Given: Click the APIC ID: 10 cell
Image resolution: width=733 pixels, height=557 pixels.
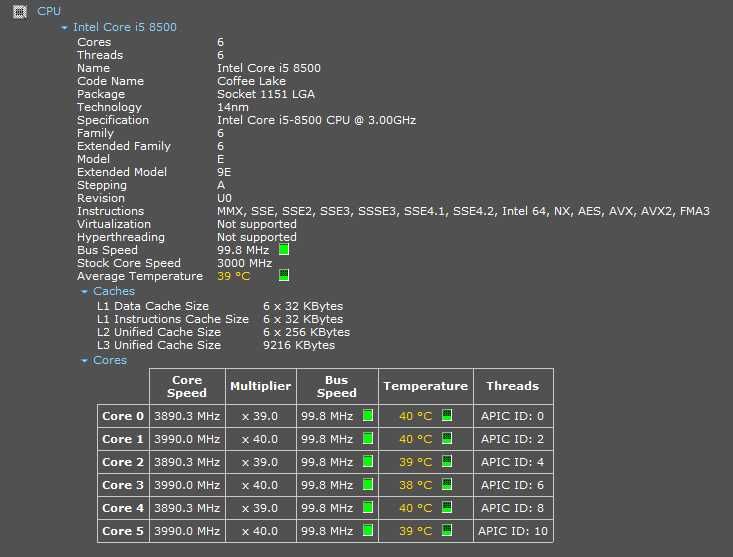Looking at the screenshot, I should [513, 531].
